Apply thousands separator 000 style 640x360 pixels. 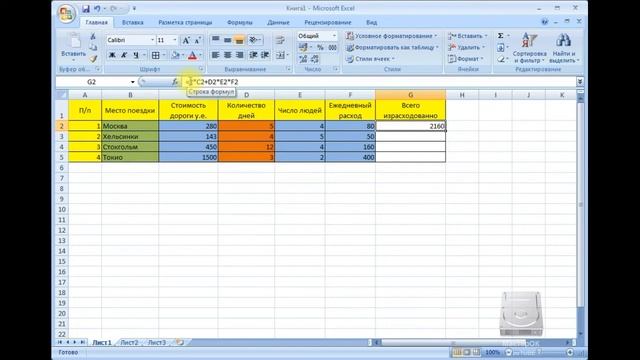tap(333, 48)
